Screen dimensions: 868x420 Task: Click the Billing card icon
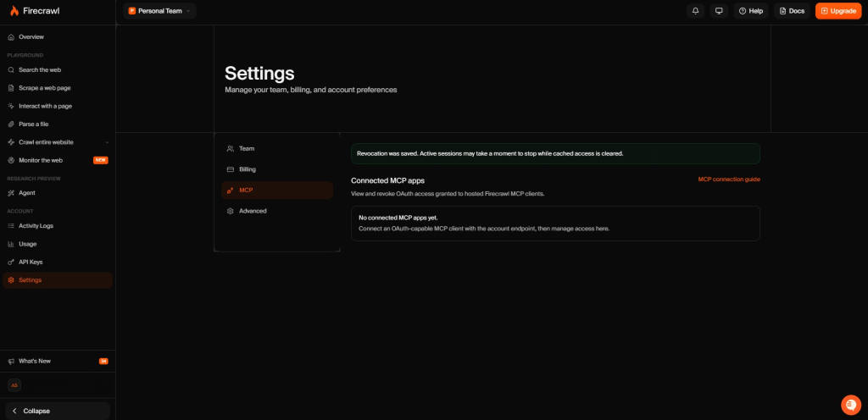point(231,169)
